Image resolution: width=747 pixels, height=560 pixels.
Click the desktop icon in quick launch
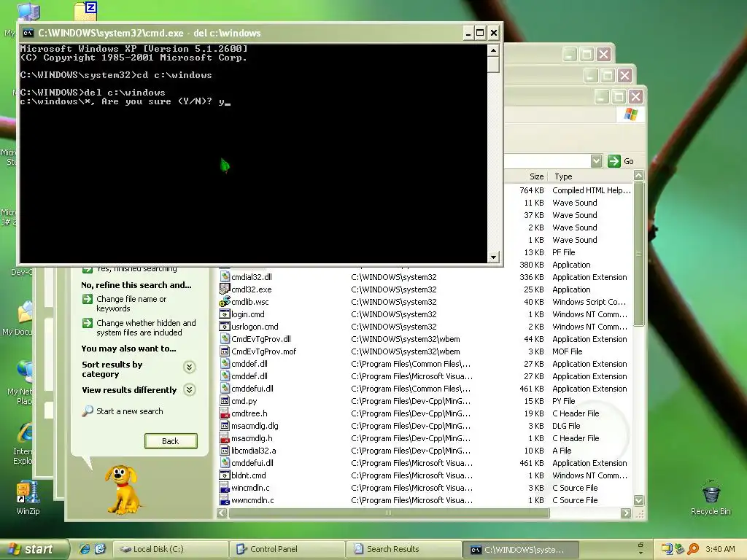point(100,549)
